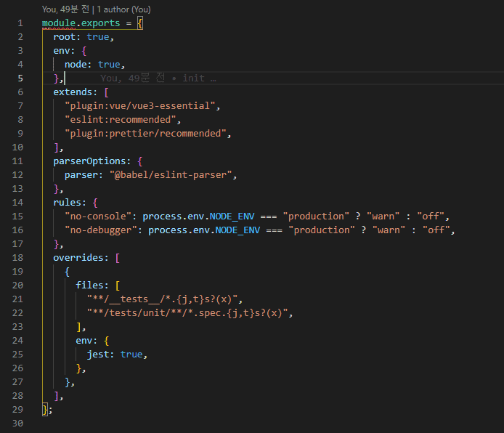The height and width of the screenshot is (433, 504).
Task: Click the "jest" property key
Action: tap(98, 355)
